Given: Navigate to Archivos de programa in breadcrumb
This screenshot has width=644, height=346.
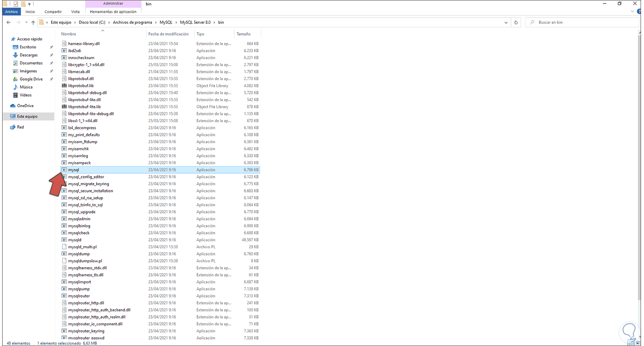Looking at the screenshot, I should point(133,22).
